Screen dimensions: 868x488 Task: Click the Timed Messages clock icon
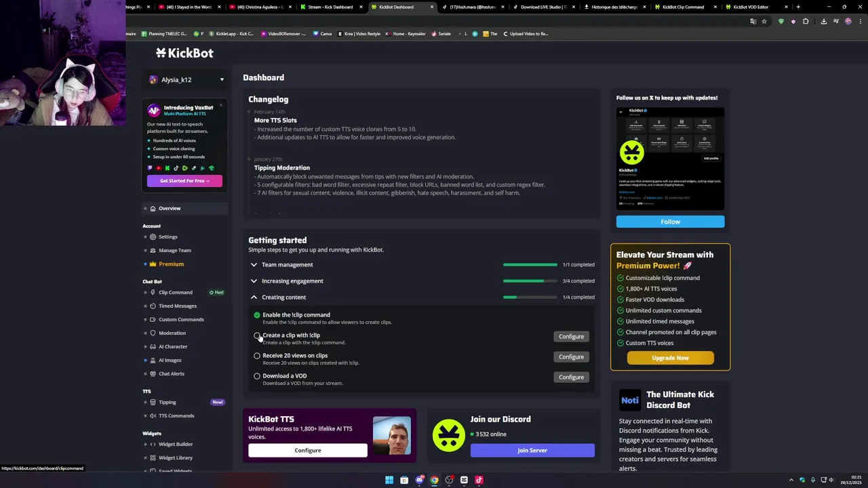point(153,306)
